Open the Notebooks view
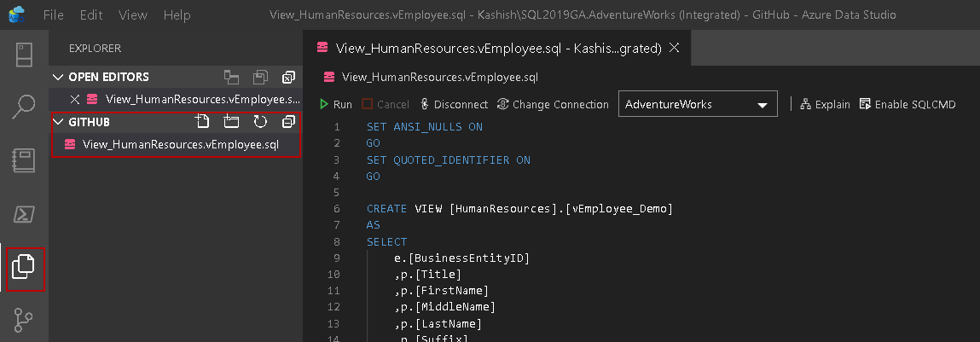The height and width of the screenshot is (342, 980). [24, 160]
